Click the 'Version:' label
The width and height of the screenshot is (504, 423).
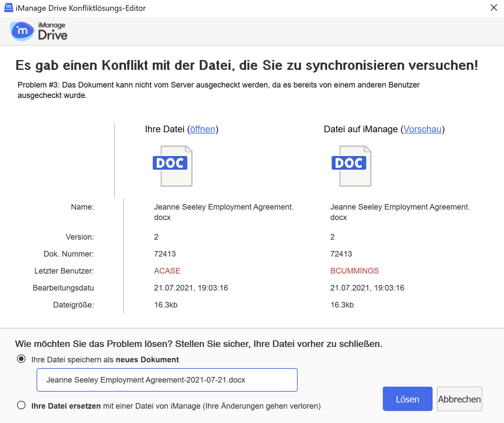coord(80,237)
